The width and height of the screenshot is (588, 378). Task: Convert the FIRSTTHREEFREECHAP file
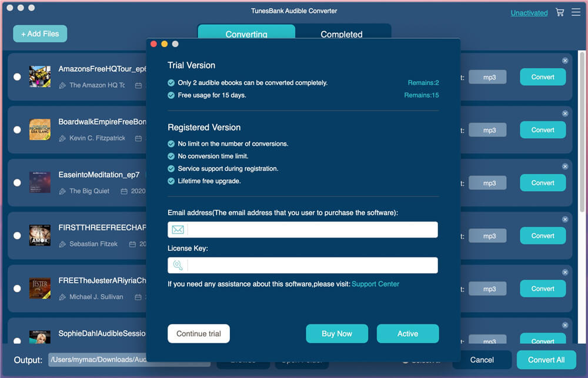tap(543, 236)
